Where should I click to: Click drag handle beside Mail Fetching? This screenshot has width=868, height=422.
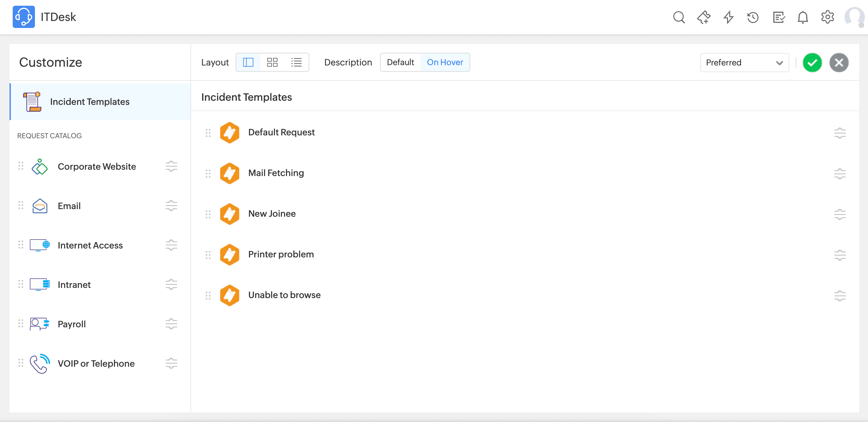(x=208, y=174)
